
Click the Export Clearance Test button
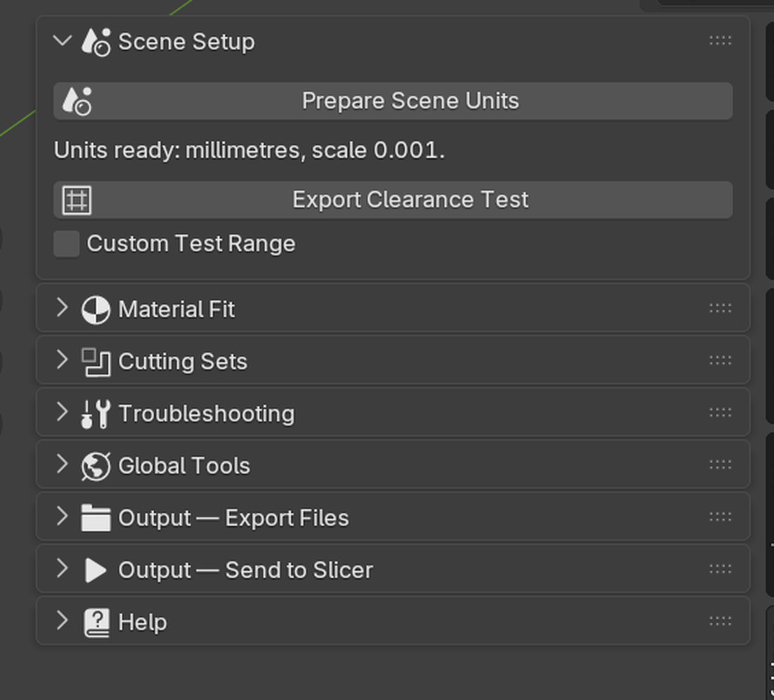click(393, 201)
